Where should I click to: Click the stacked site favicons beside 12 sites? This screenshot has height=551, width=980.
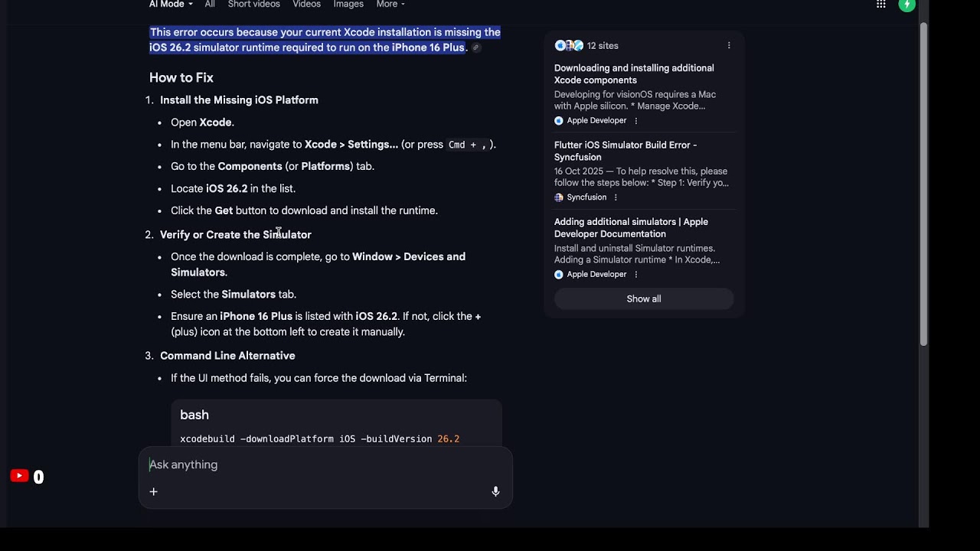tap(569, 46)
